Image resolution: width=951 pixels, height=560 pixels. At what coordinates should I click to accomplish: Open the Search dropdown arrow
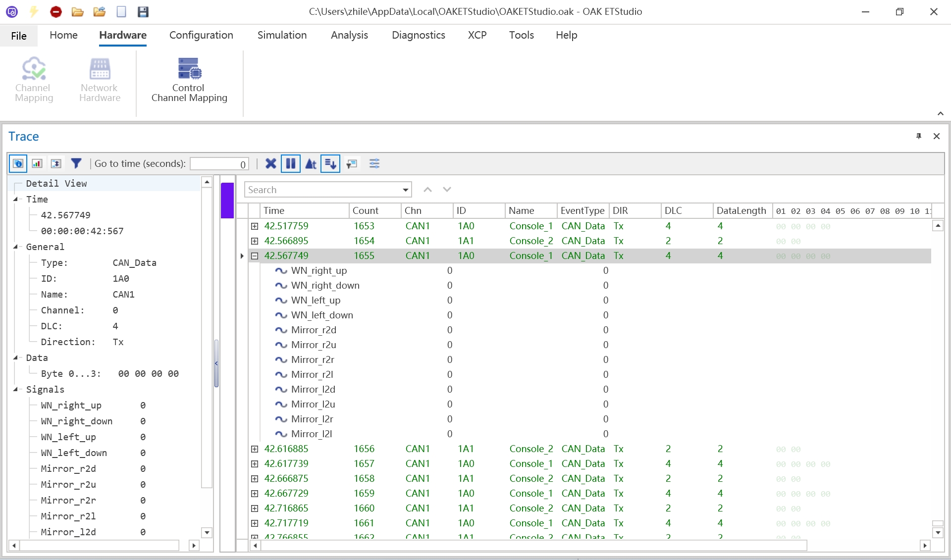406,190
